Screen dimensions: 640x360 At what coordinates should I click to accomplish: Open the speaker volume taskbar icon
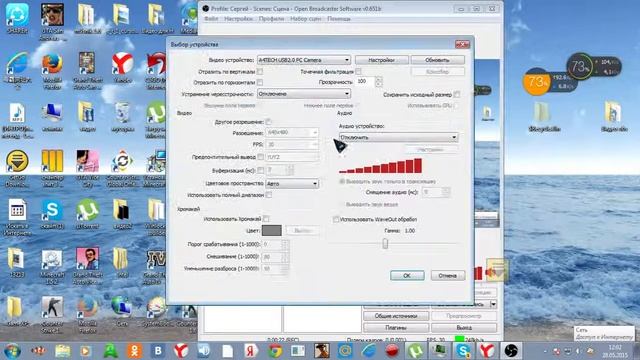[204, 351]
